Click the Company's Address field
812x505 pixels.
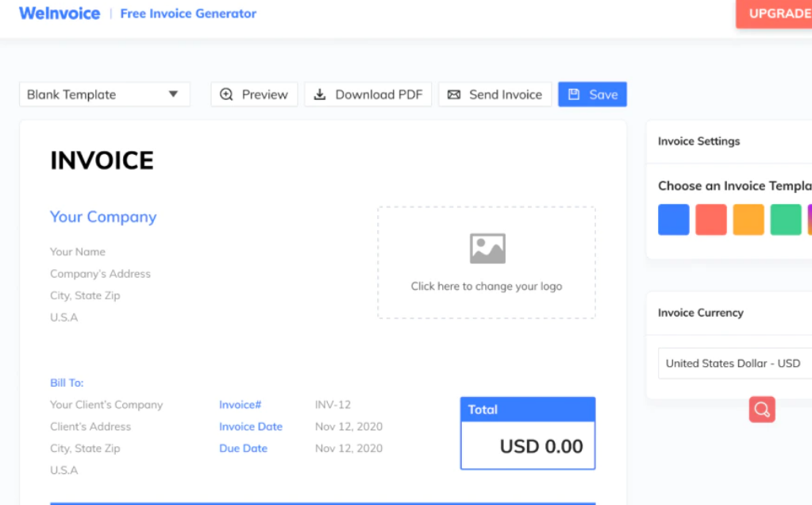coord(101,273)
